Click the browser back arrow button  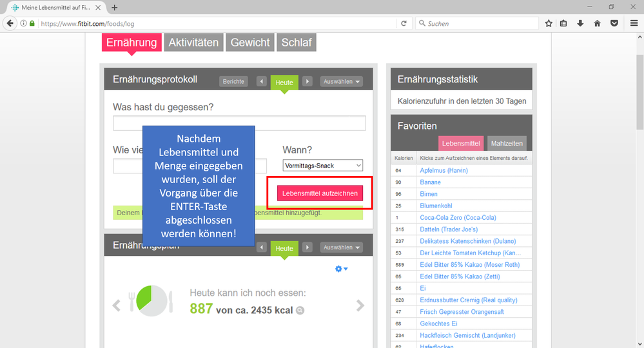[x=10, y=23]
